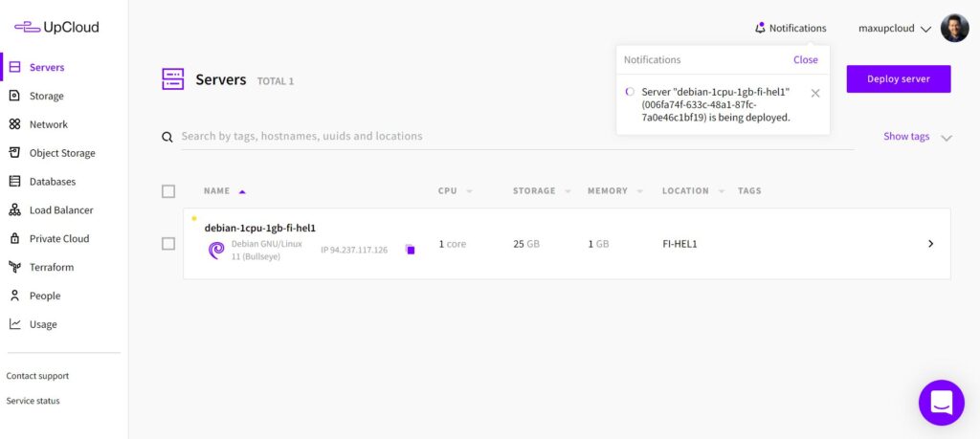
Task: Go to the Load Balancer page
Action: (x=60, y=210)
